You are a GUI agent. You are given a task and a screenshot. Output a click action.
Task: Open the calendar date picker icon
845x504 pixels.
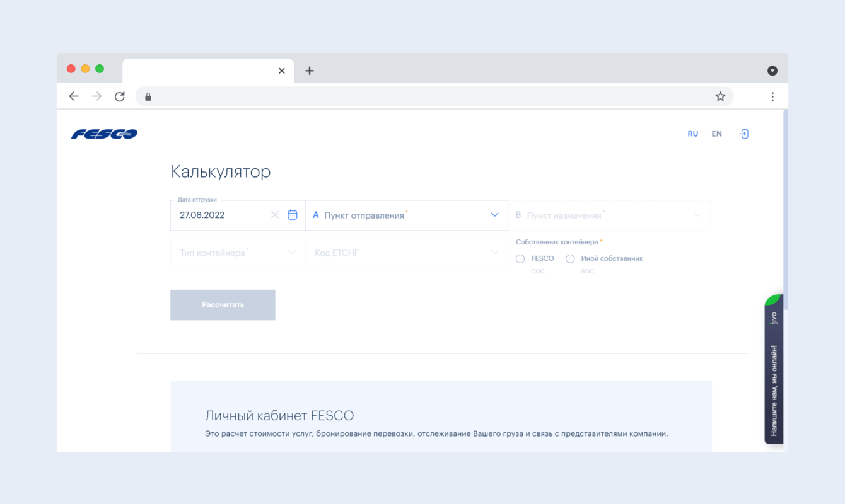pyautogui.click(x=293, y=215)
